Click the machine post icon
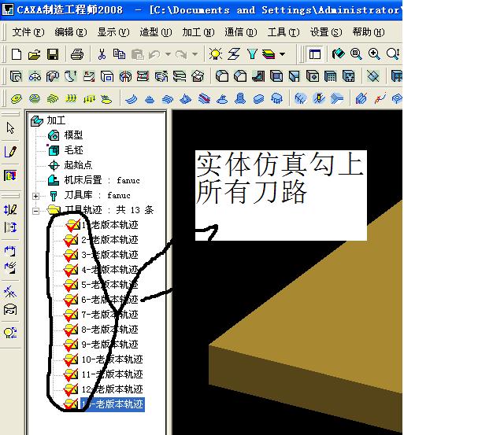 click(54, 180)
